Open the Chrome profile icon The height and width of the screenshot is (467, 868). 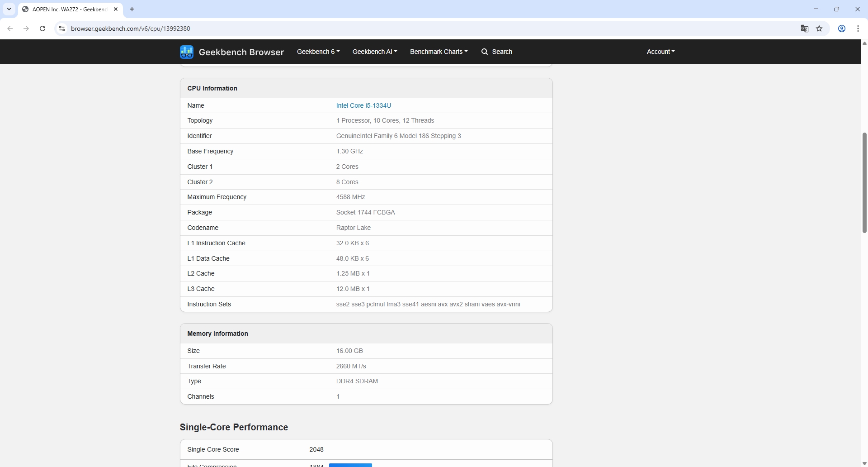tap(842, 29)
